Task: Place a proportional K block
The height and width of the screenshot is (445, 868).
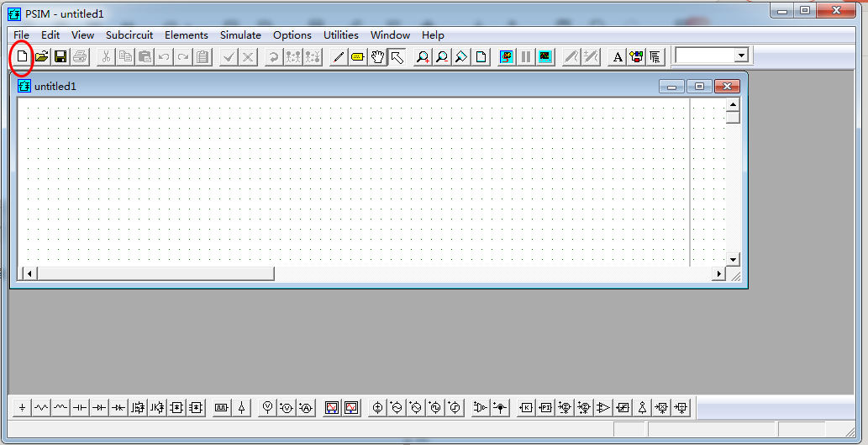Action: (526, 408)
